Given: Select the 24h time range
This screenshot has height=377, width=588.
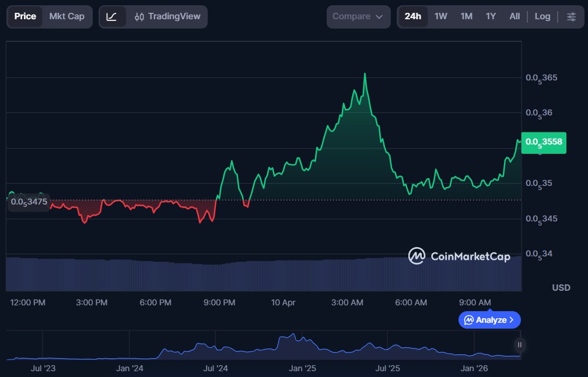Looking at the screenshot, I should coord(412,16).
